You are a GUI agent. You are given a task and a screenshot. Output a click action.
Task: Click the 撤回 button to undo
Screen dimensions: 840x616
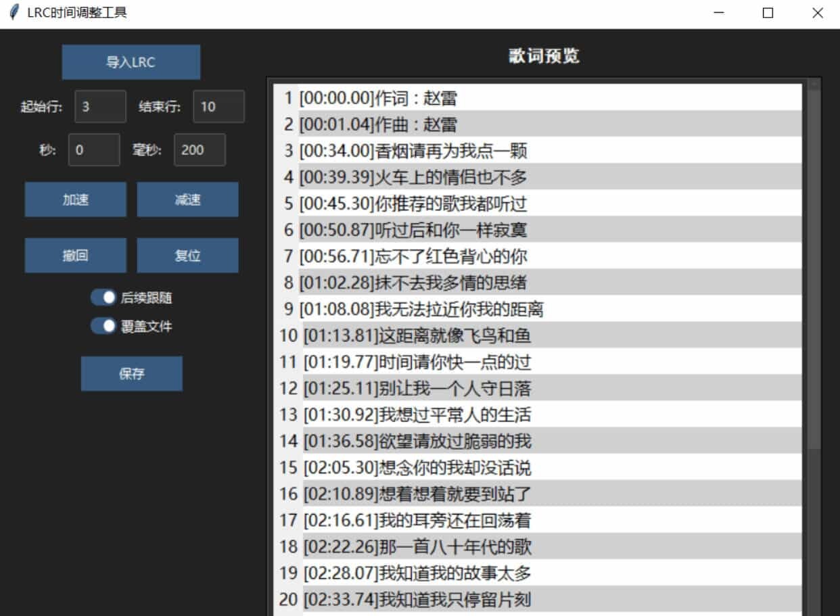[75, 255]
